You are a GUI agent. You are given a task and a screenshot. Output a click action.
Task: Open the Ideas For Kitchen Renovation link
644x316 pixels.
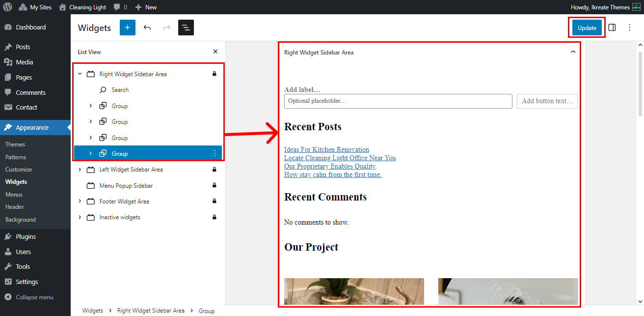pos(326,149)
